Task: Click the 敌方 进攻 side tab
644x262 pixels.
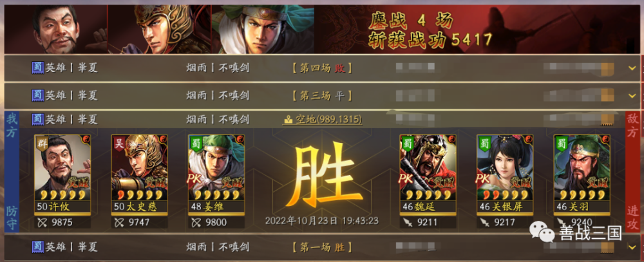Action: (x=632, y=172)
